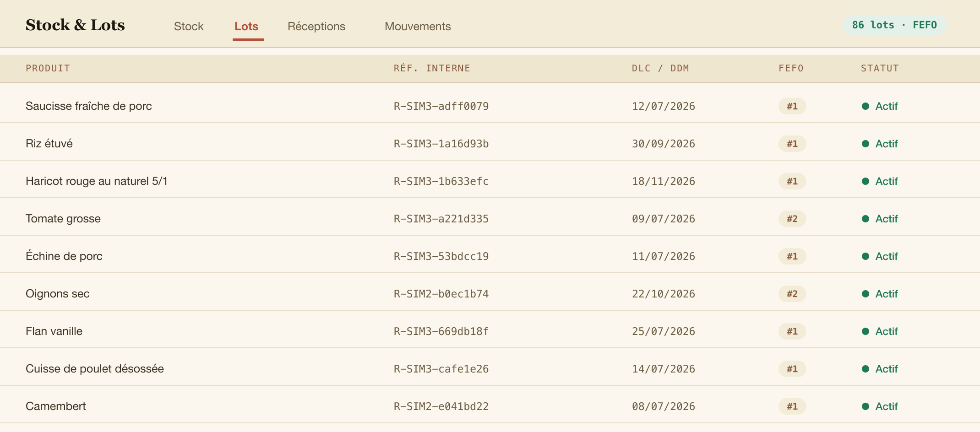
Task: Switch to the Stock tab
Action: [189, 26]
